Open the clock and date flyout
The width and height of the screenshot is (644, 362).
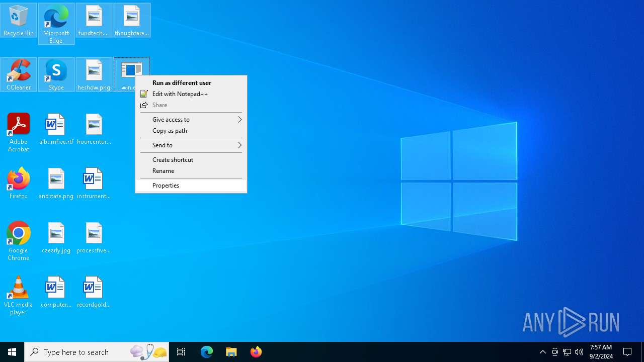601,352
